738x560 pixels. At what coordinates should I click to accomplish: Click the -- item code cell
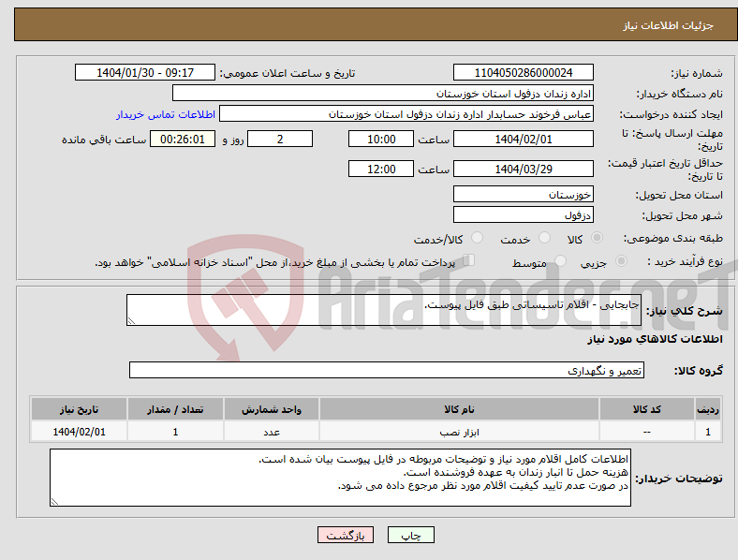[647, 432]
